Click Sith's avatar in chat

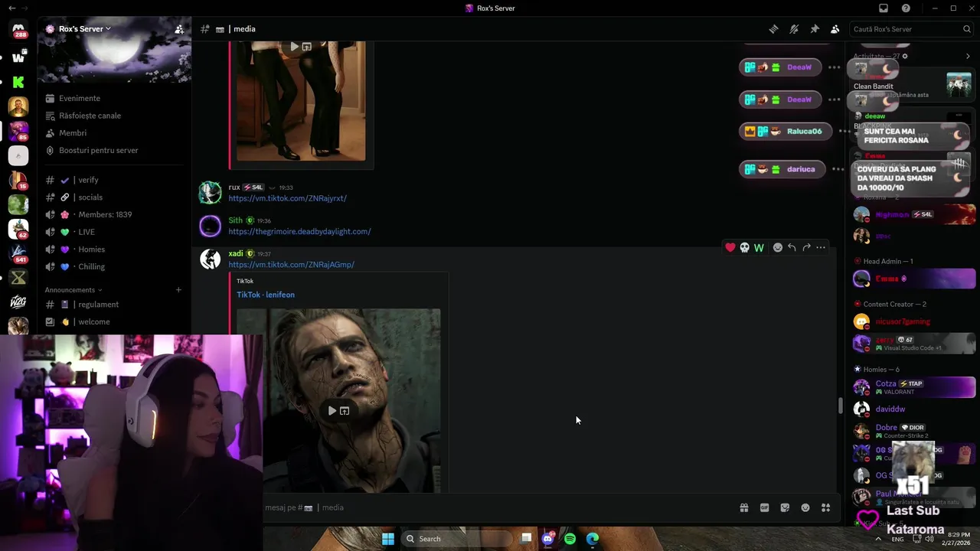coord(210,226)
